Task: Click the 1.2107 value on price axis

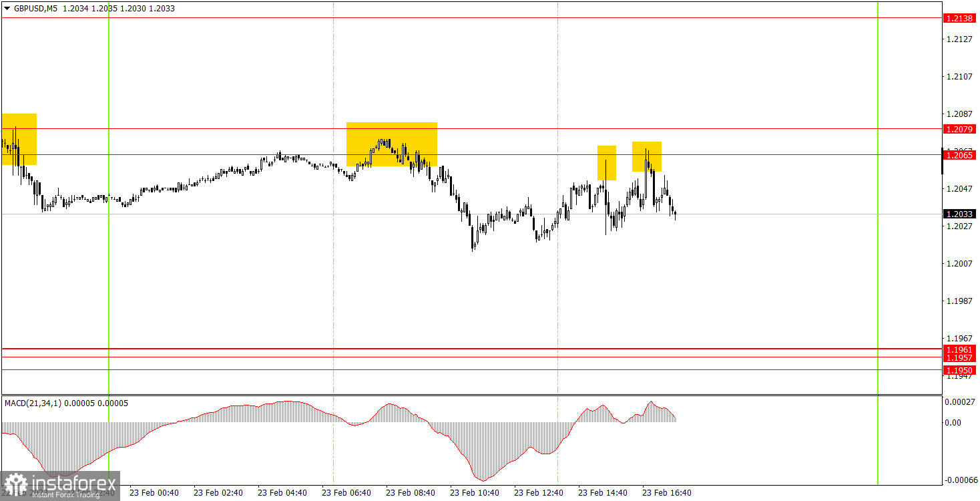Action: tap(959, 77)
